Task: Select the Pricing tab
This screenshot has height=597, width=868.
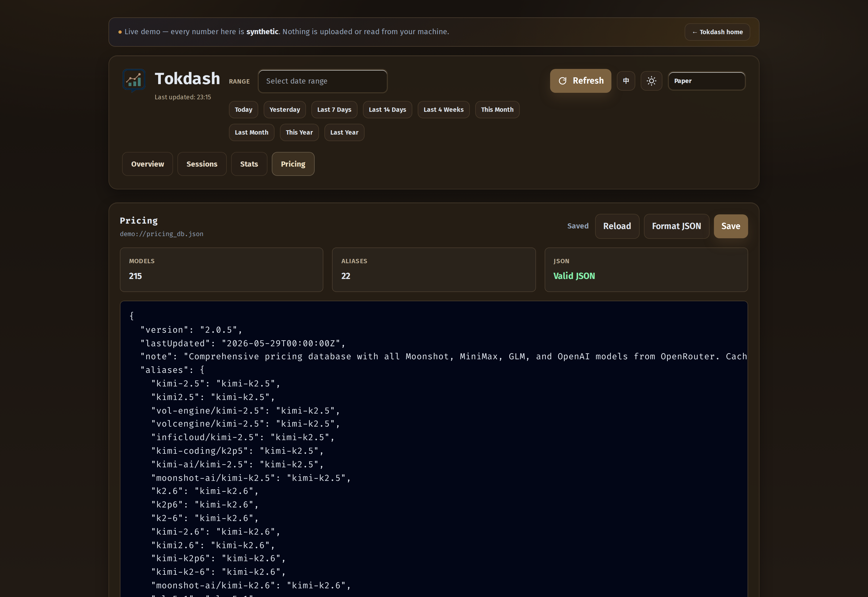Action: click(x=293, y=164)
